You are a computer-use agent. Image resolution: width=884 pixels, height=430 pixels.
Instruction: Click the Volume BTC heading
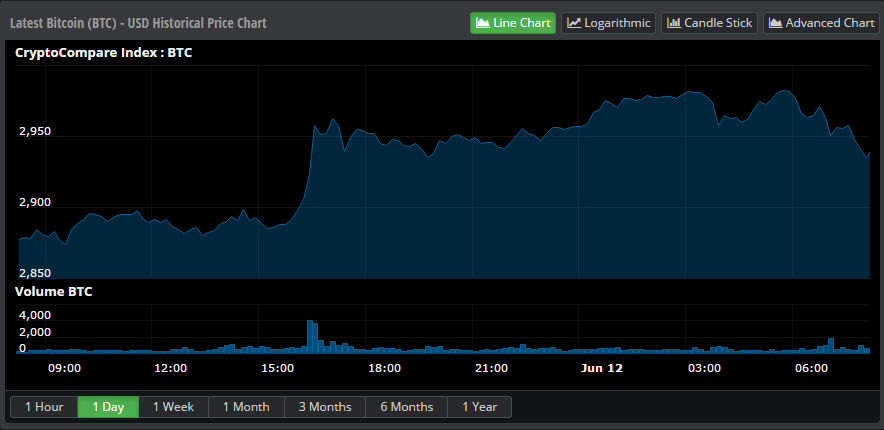[x=53, y=291]
